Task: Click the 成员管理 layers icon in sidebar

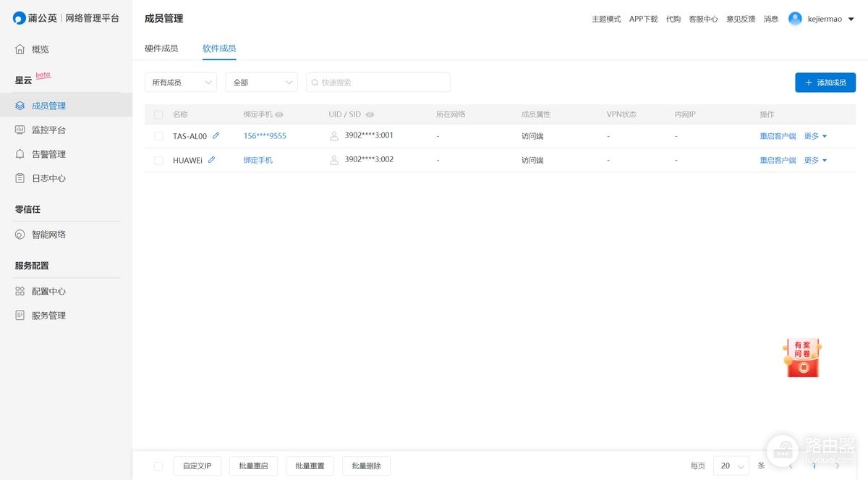Action: 20,106
